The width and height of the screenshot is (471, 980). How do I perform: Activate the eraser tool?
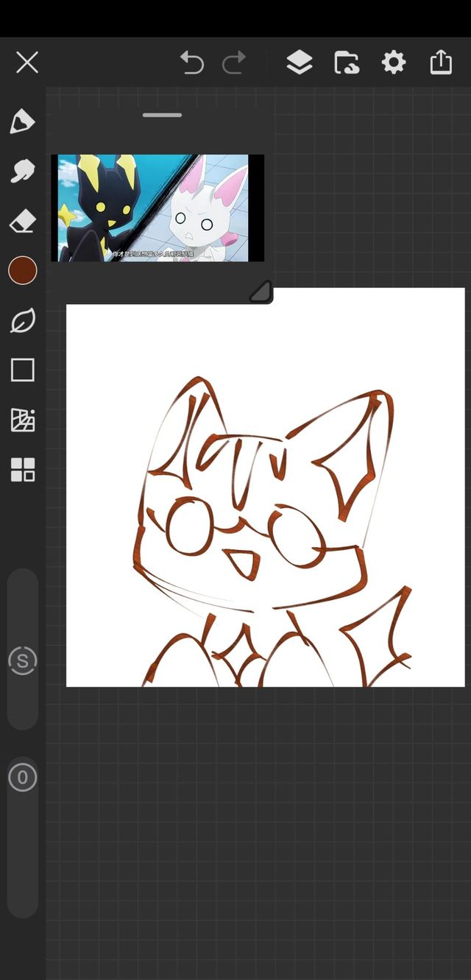coord(22,221)
